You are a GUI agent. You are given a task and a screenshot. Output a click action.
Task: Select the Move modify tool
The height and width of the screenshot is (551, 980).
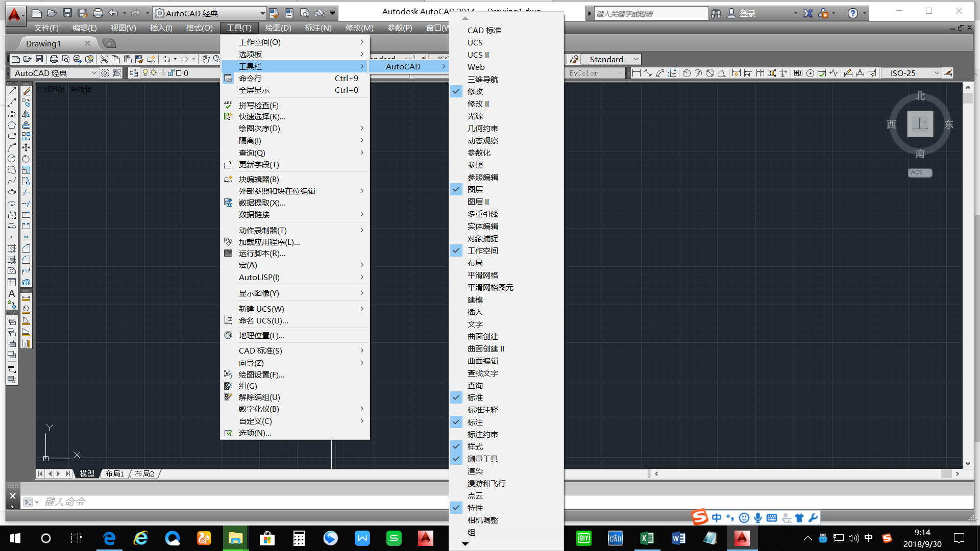26,147
